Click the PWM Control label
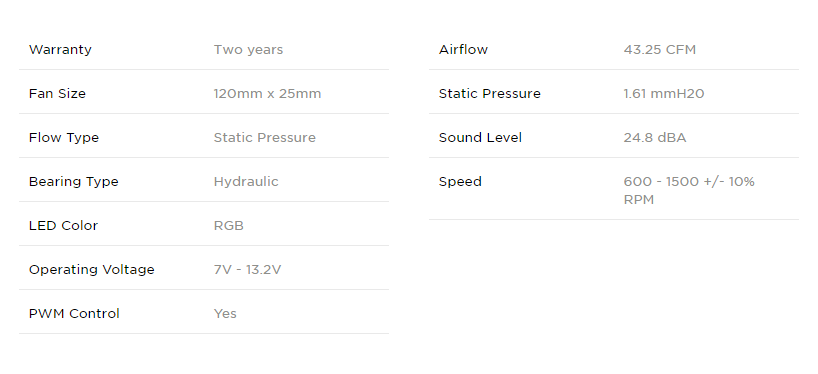818x374 pixels. point(74,313)
